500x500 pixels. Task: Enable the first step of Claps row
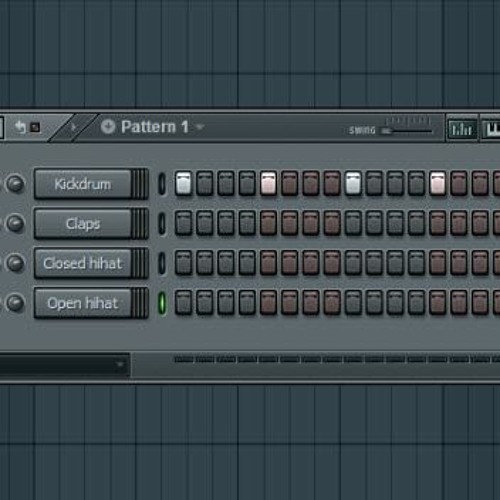(x=183, y=223)
